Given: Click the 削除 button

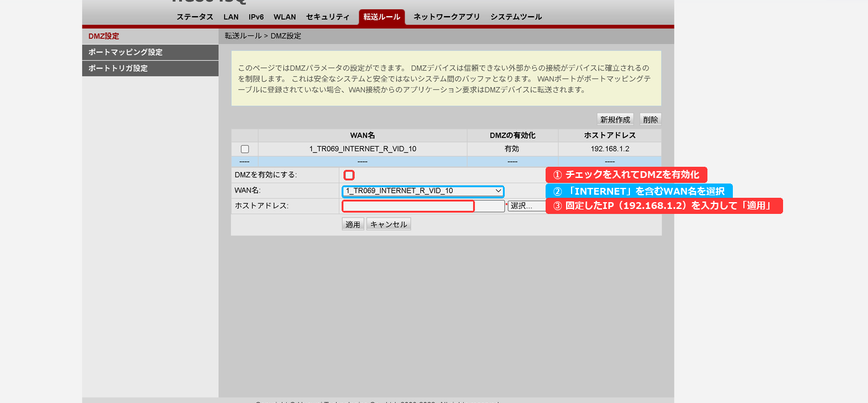Looking at the screenshot, I should click(x=650, y=119).
